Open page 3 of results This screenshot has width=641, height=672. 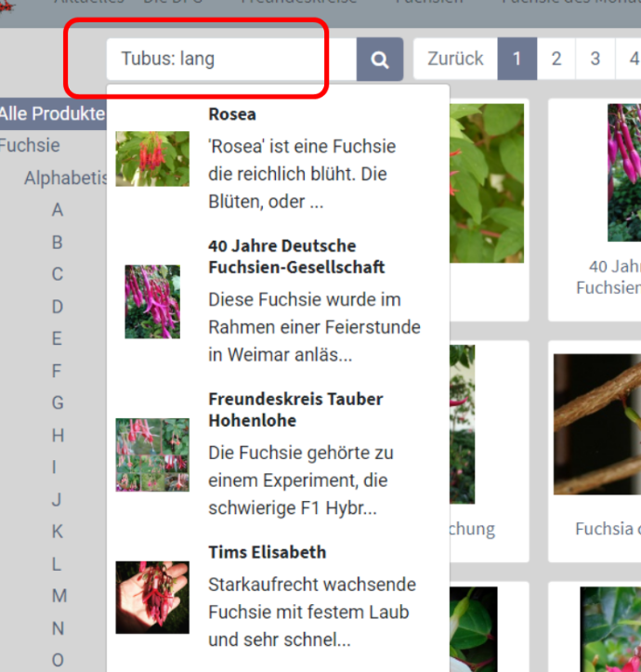595,59
